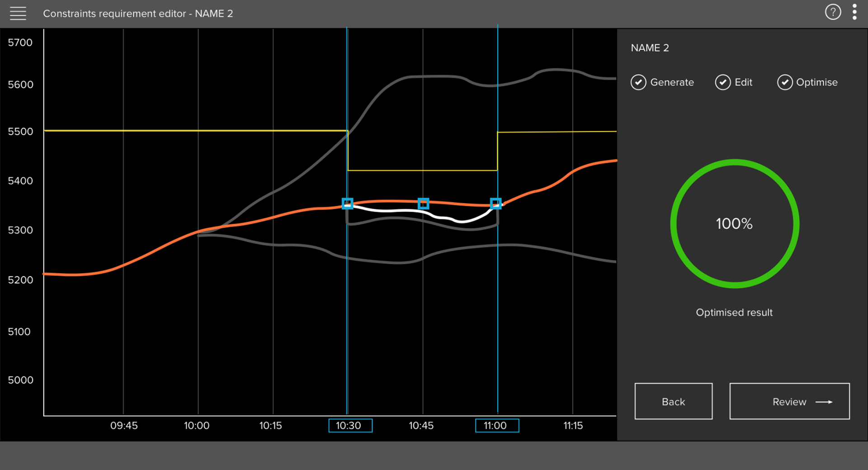Select the right blue square handle at 11:00
Screen dimensions: 868x470
[x=496, y=204]
